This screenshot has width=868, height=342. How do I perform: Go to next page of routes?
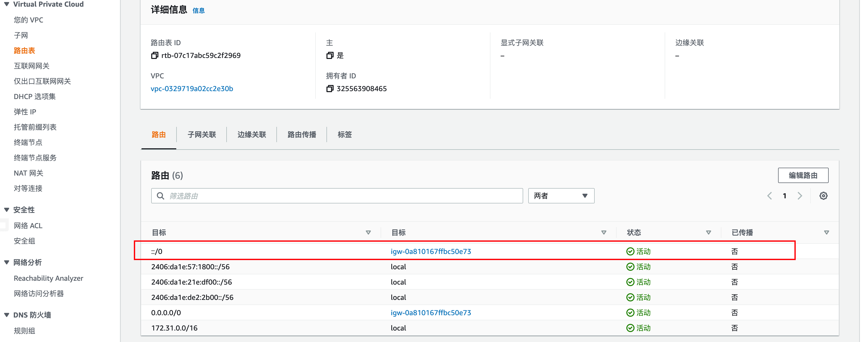pyautogui.click(x=800, y=196)
